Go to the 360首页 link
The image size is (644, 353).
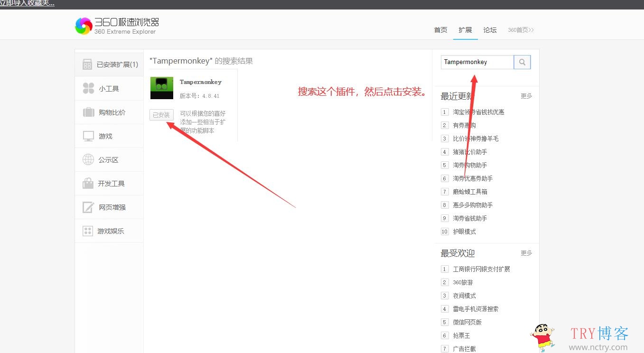click(x=521, y=30)
